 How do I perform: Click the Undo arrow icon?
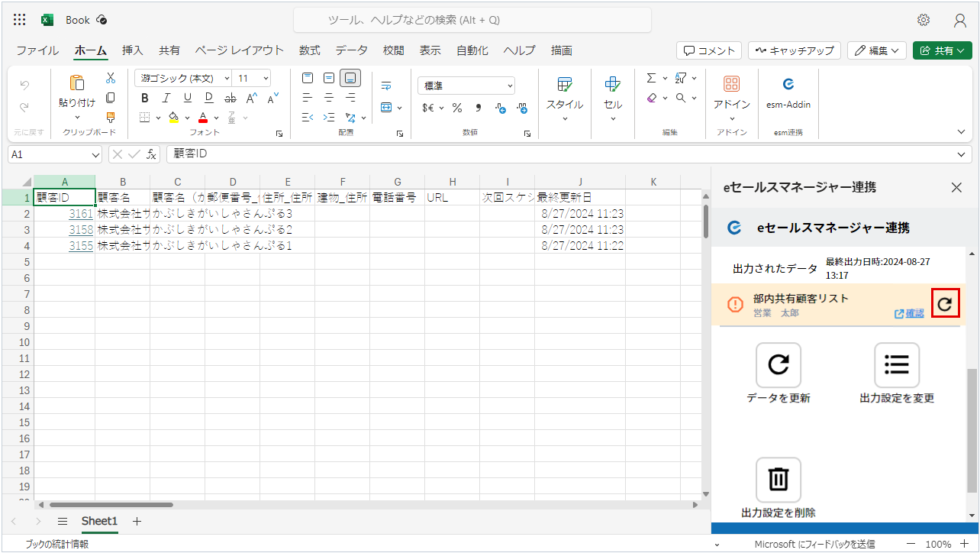24,85
